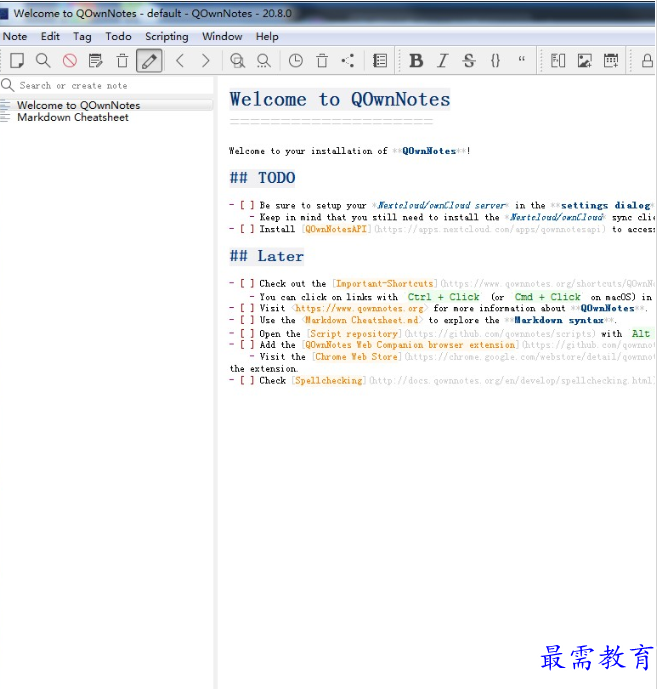This screenshot has width=662, height=689.
Task: Go forward in note history arrow
Action: (x=206, y=61)
